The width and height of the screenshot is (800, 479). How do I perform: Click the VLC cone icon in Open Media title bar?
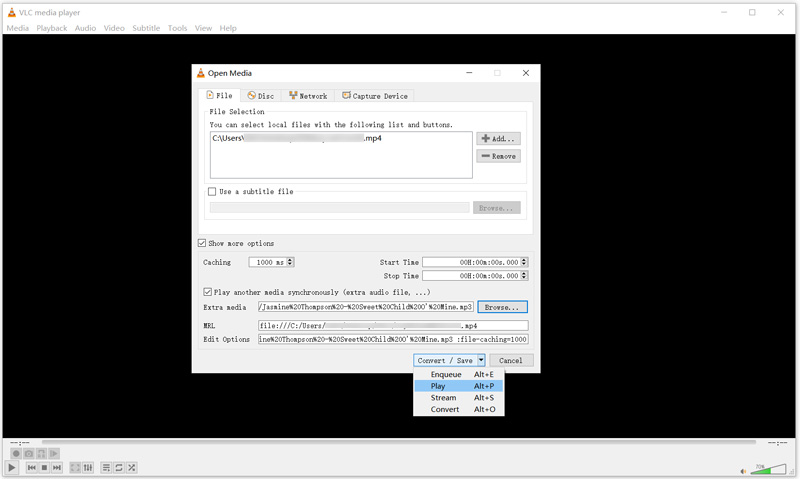point(201,73)
